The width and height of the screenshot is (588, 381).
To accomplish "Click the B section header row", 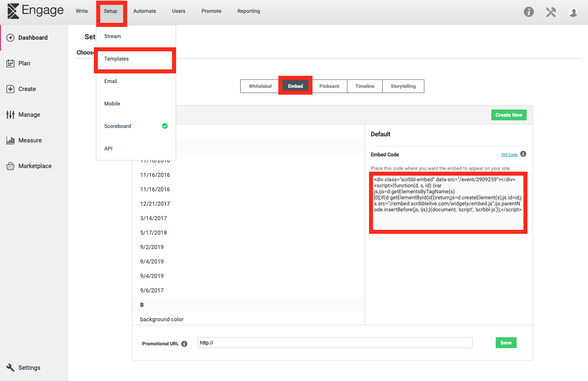I will [x=248, y=305].
